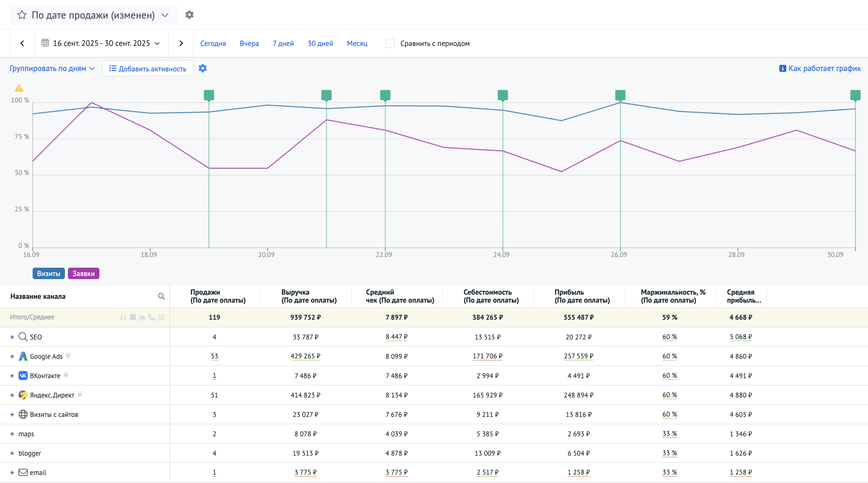868x483 pixels.
Task: Click the star favorite icon beside report name
Action: 22,15
